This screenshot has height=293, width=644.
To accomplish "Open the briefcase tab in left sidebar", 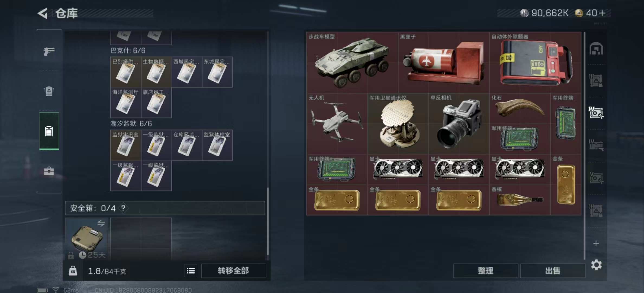I will 49,171.
